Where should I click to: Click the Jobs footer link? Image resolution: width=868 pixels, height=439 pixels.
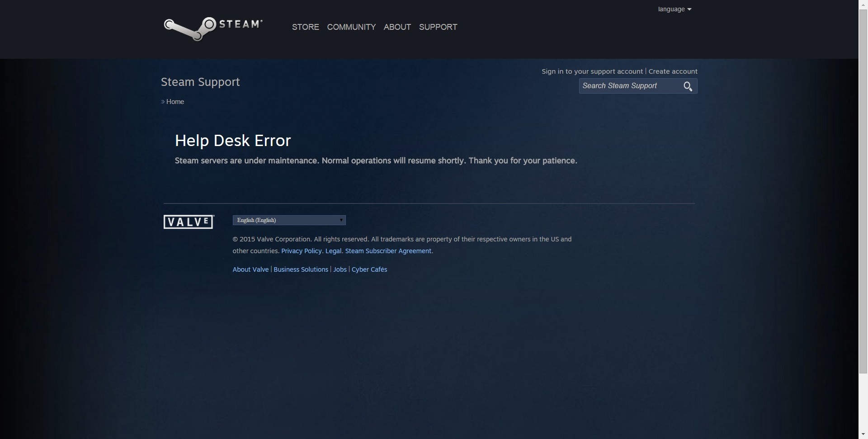tap(340, 269)
